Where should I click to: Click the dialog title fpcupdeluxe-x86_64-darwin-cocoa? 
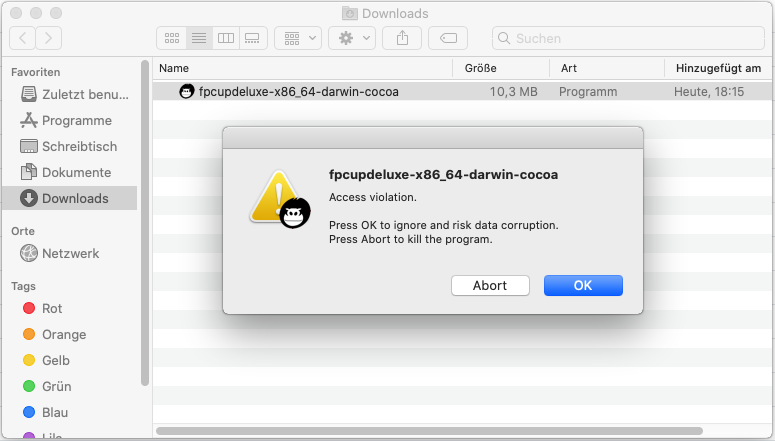[x=443, y=175]
